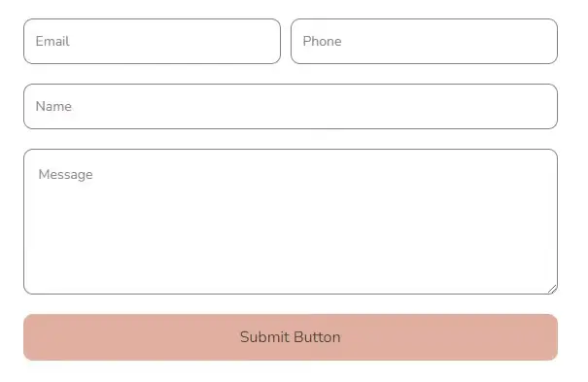Click the Message placeholder text

pyautogui.click(x=66, y=175)
